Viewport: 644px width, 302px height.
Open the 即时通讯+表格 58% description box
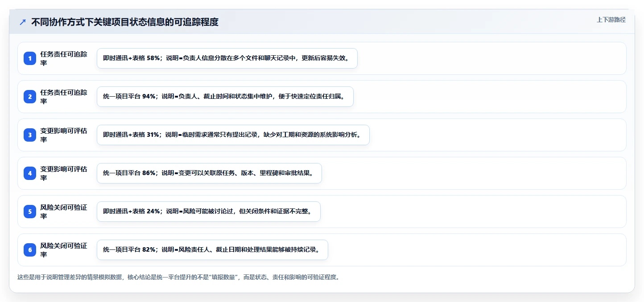click(x=227, y=58)
